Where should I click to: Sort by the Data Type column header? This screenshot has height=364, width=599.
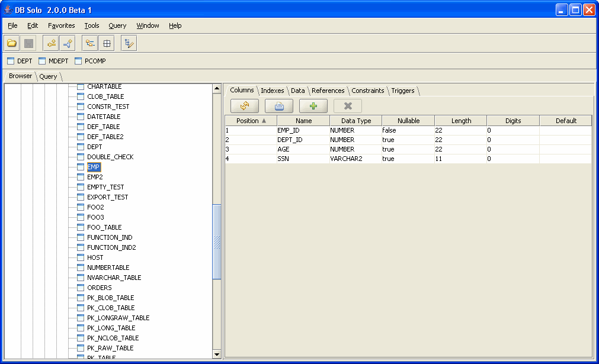(x=355, y=121)
